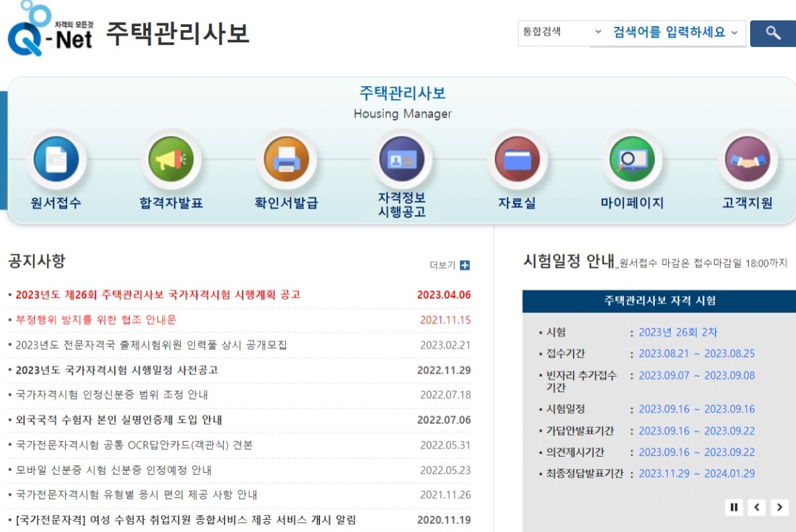Open notice 모바일 신분증 시험 신분증 인정예정 안내

[114, 470]
